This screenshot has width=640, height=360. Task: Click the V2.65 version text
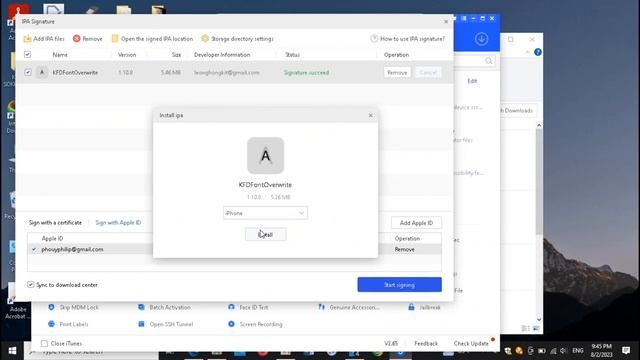[x=391, y=344]
